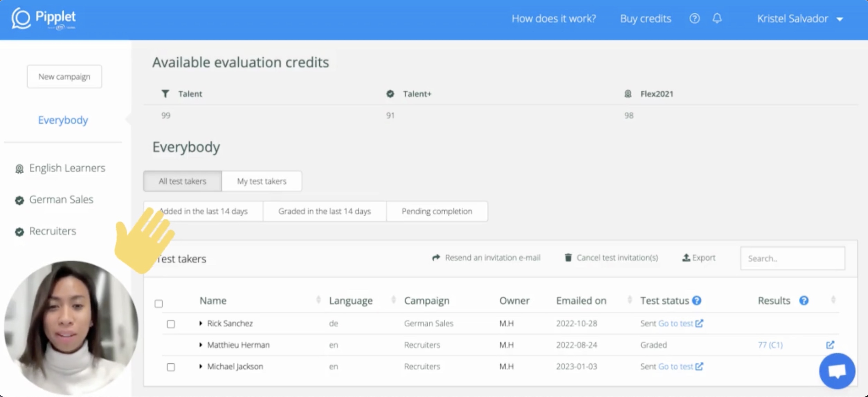
Task: Open the notifications bell
Action: [x=717, y=18]
